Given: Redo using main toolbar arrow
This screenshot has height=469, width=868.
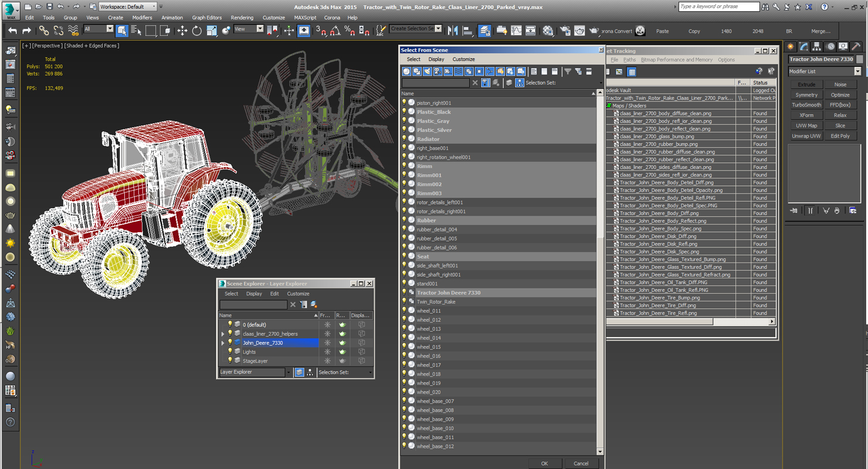Looking at the screenshot, I should pyautogui.click(x=26, y=30).
